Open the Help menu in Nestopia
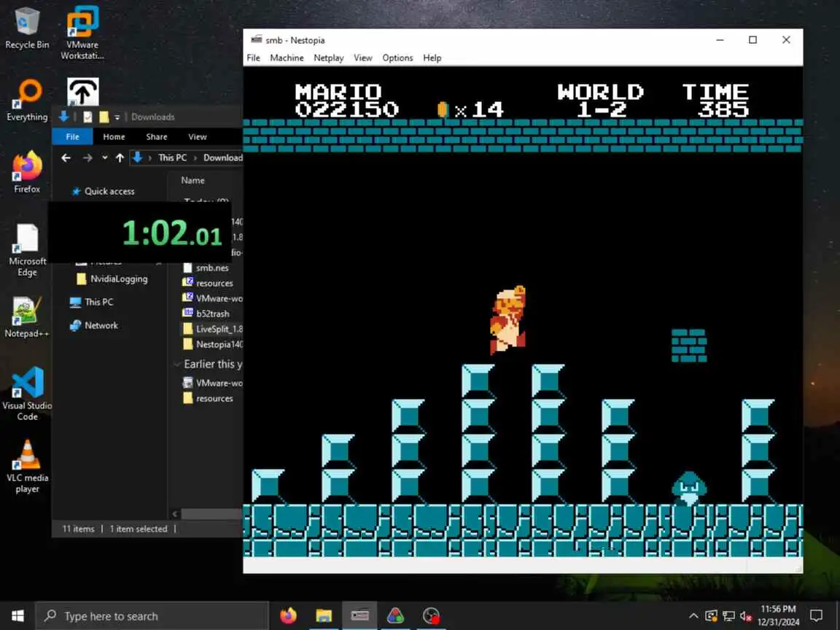This screenshot has width=840, height=630. (432, 58)
